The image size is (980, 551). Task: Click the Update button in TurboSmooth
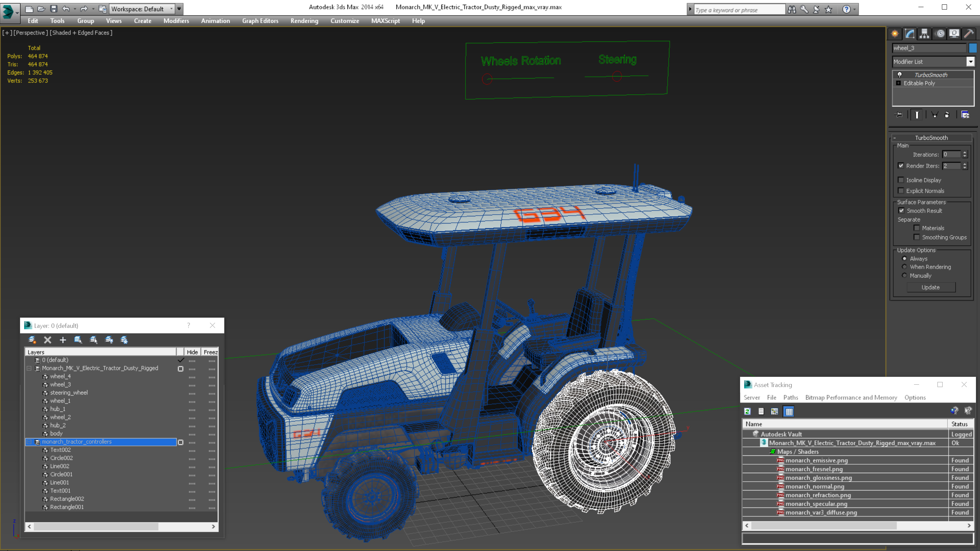(x=931, y=287)
